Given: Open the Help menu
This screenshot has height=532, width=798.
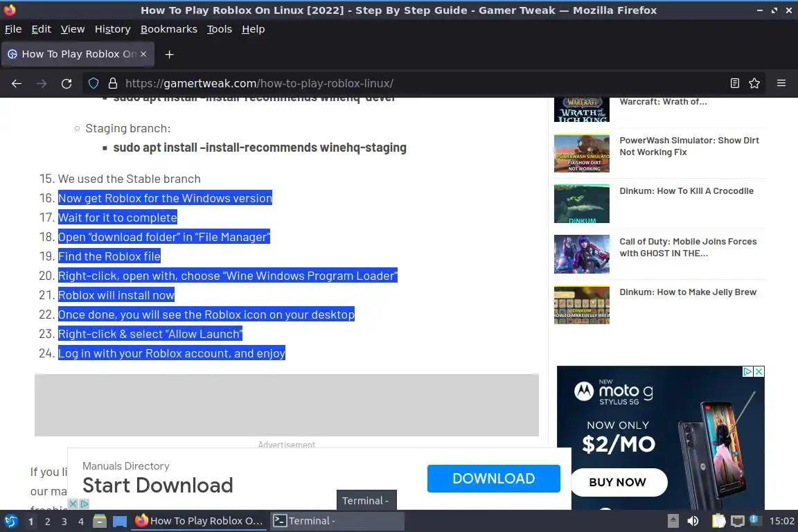Looking at the screenshot, I should click(x=253, y=29).
